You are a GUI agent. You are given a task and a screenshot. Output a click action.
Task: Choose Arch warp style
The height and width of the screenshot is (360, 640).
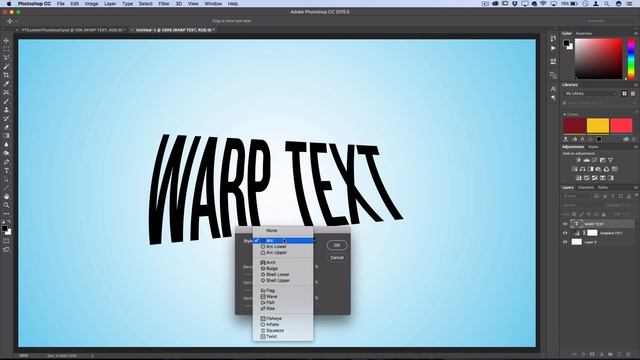(283, 262)
